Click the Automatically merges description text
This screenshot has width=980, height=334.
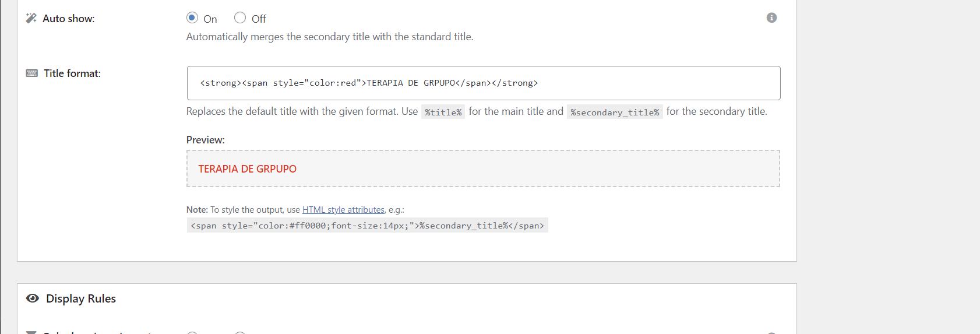pyautogui.click(x=330, y=37)
